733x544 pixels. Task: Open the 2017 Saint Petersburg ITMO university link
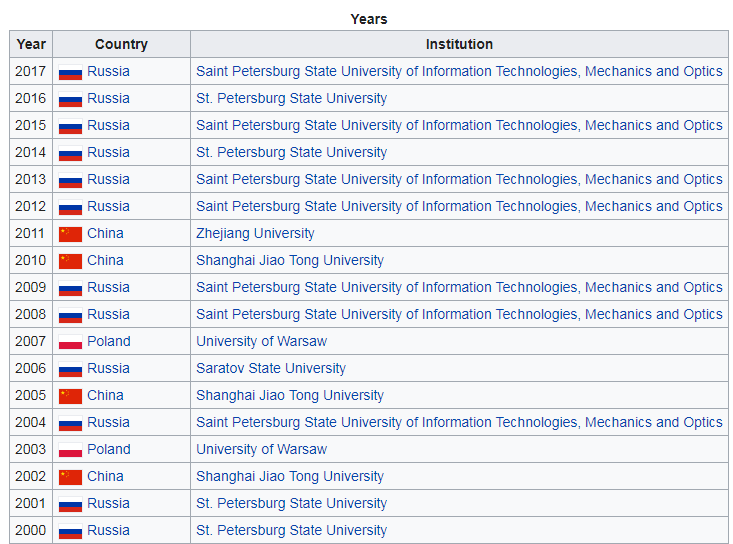[459, 71]
